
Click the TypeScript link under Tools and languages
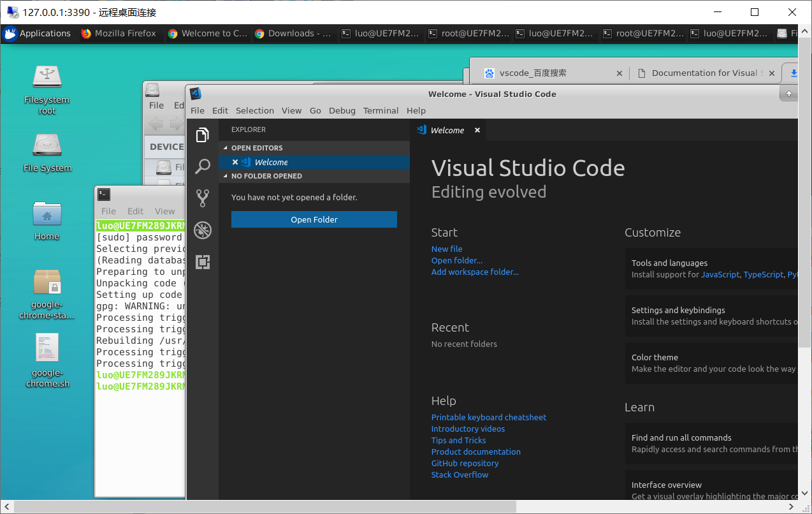(764, 274)
